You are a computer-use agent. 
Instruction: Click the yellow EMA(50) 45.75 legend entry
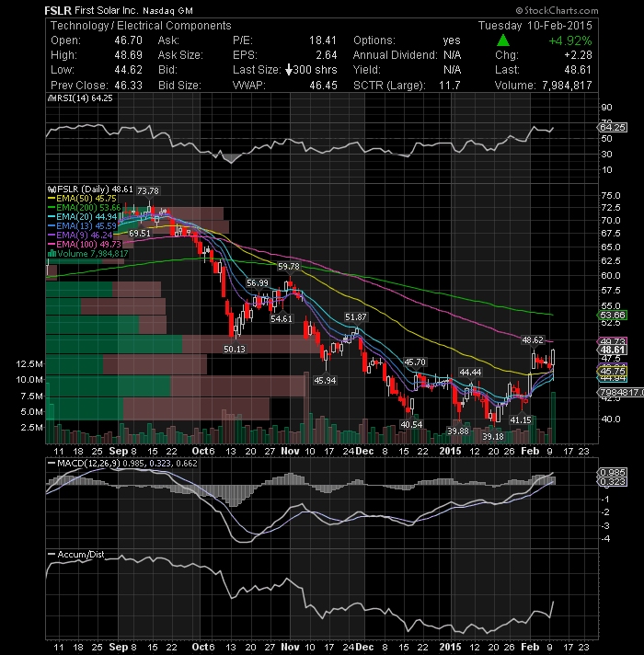click(86, 199)
